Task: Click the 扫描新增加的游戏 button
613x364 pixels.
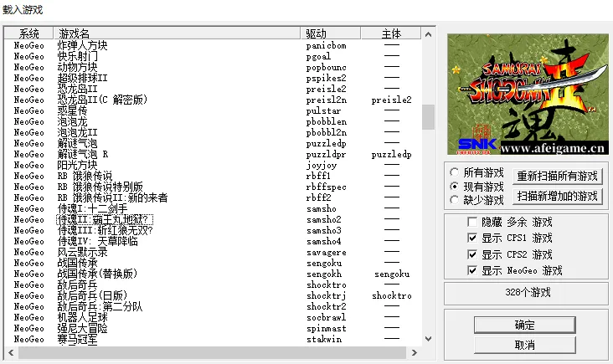Action: pos(557,197)
